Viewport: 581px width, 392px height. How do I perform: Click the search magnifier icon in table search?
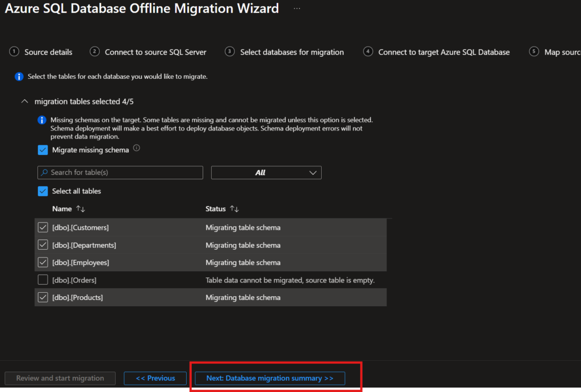(x=44, y=172)
